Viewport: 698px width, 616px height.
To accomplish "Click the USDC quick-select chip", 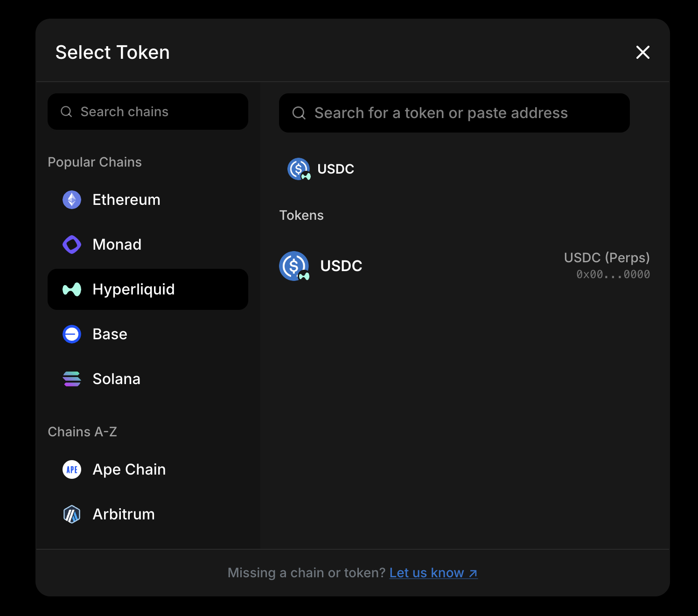I will [x=321, y=169].
